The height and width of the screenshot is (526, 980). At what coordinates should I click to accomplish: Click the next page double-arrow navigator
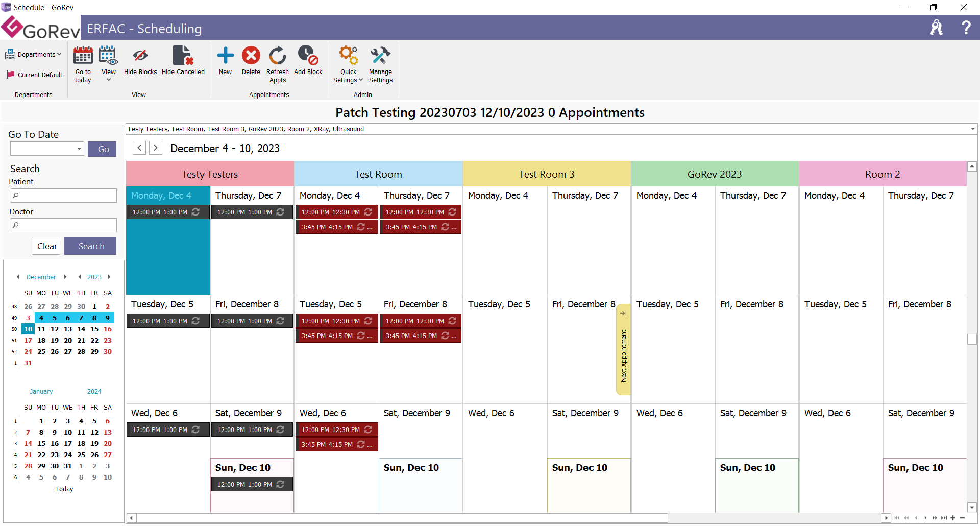[935, 518]
